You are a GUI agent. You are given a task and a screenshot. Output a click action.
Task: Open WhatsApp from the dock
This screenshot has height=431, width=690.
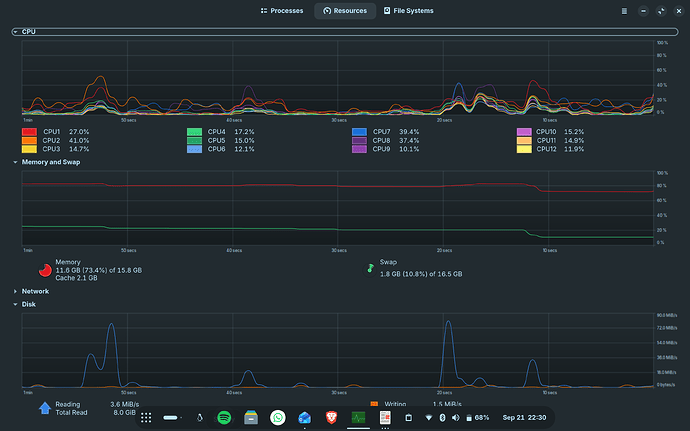tap(278, 417)
